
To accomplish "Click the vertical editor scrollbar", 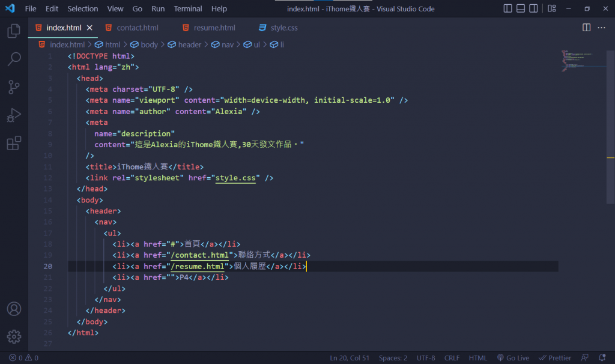I will (611, 127).
